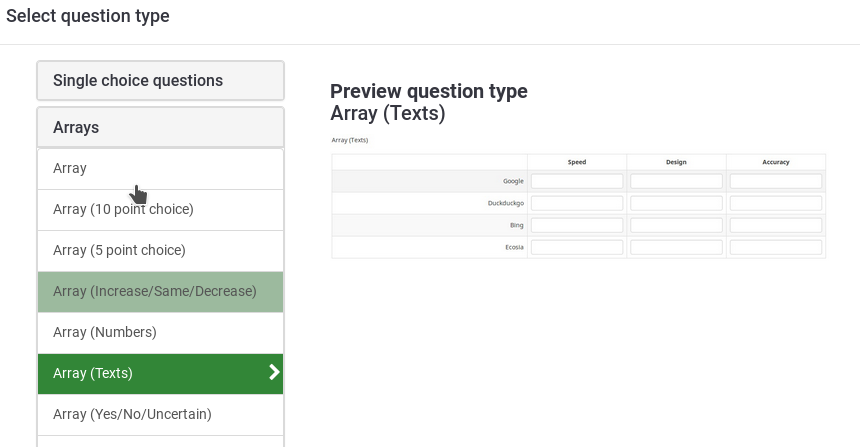Screen dimensions: 860x447
Task: Select the plain Array question type
Action: tap(160, 169)
